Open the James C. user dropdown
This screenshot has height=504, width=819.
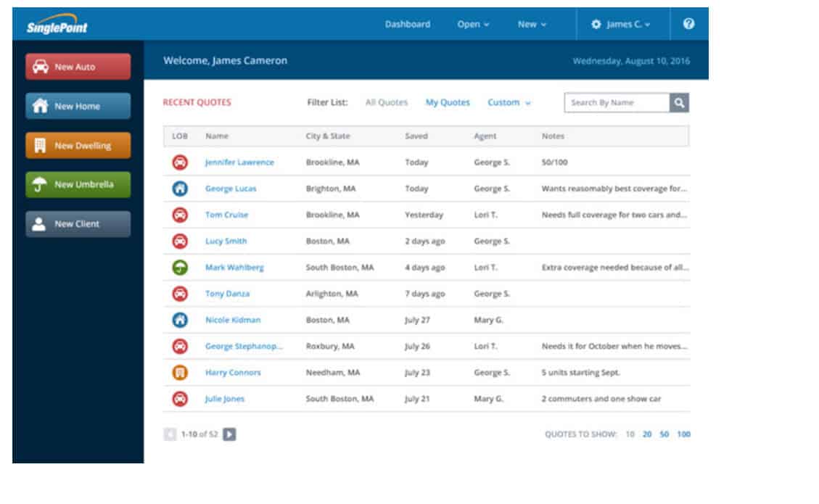[x=627, y=24]
